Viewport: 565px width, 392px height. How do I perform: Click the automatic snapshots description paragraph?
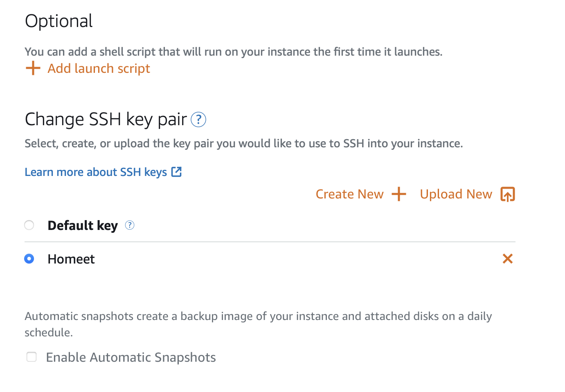[258, 324]
